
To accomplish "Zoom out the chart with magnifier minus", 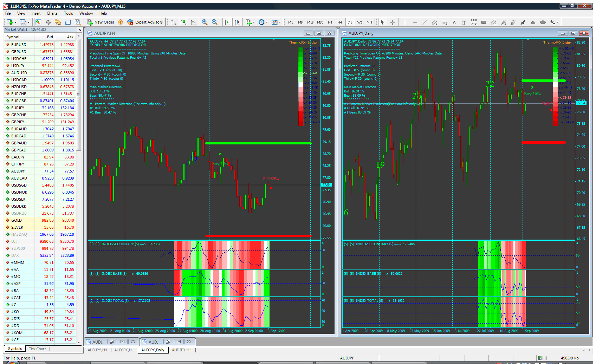I will [215, 22].
